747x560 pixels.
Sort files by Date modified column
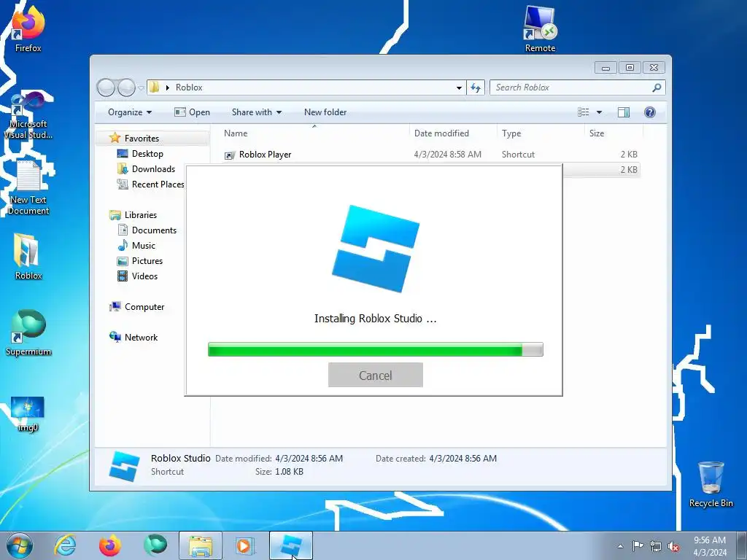(452, 133)
